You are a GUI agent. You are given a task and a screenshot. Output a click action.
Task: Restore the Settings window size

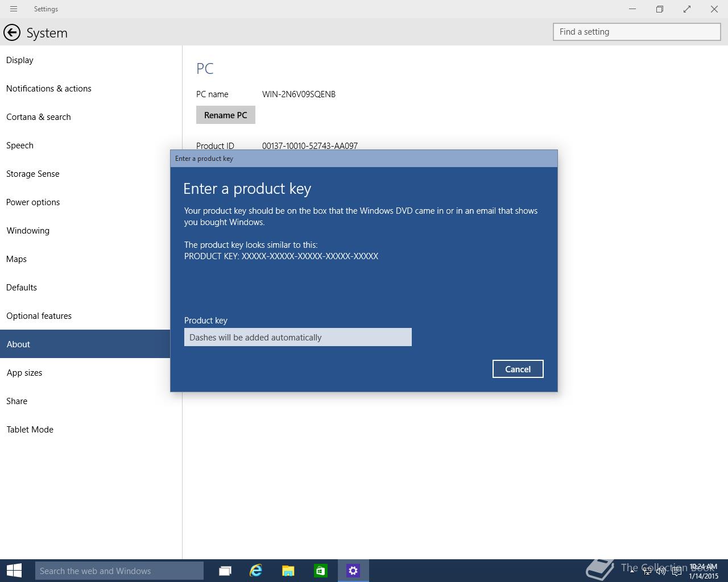coord(660,9)
